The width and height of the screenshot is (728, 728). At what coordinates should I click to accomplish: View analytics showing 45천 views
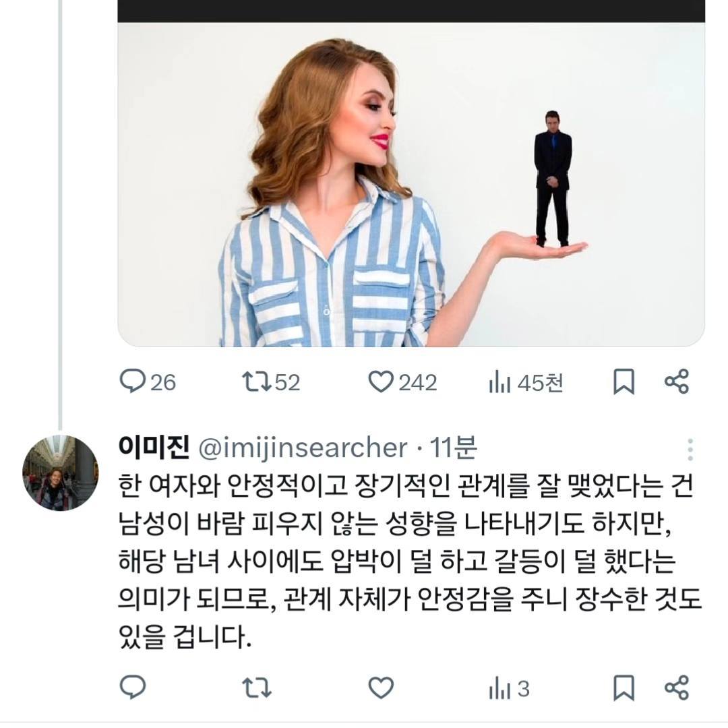click(500, 382)
